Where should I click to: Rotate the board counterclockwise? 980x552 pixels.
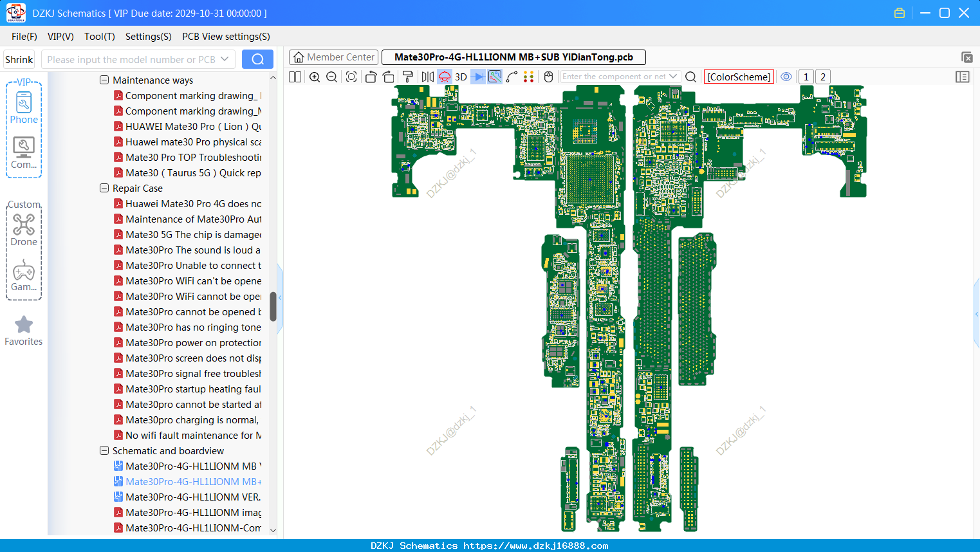371,77
